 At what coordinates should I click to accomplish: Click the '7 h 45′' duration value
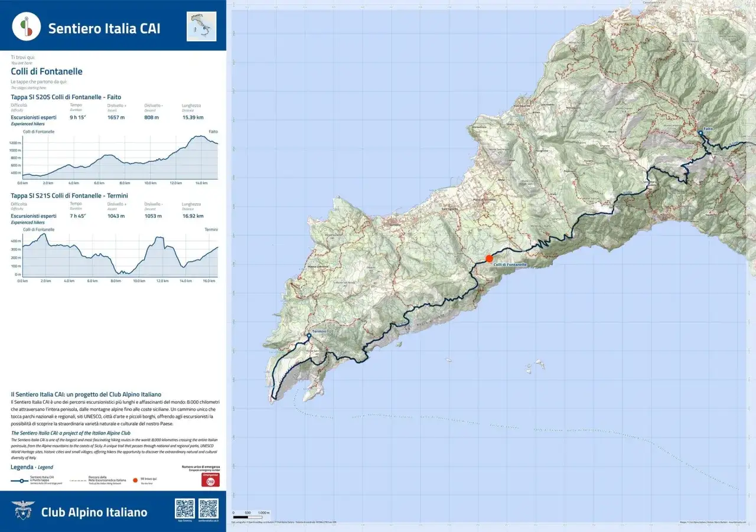[78, 216]
